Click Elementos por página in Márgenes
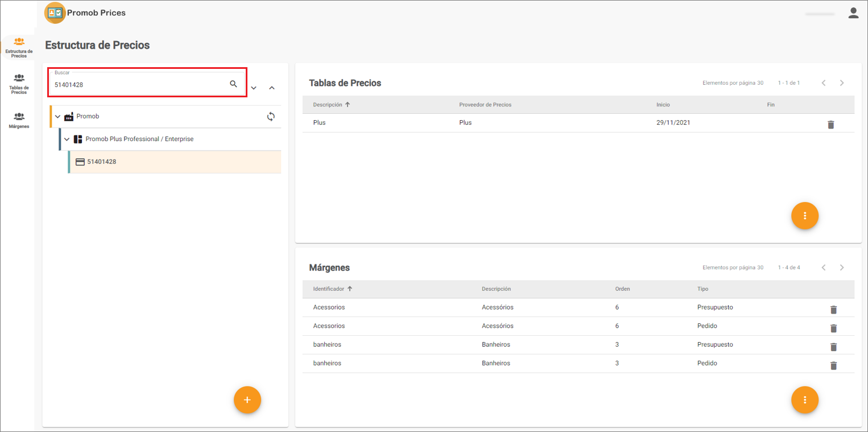 point(733,268)
